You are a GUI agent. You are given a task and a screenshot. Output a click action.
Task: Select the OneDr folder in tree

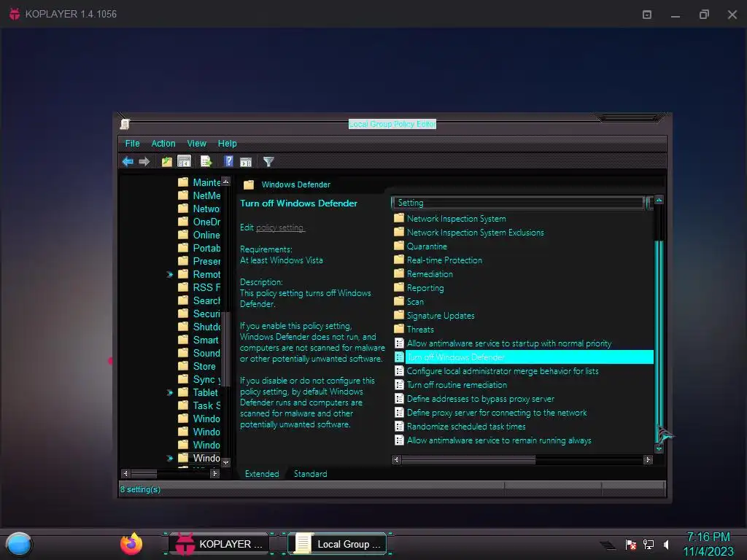(x=200, y=222)
